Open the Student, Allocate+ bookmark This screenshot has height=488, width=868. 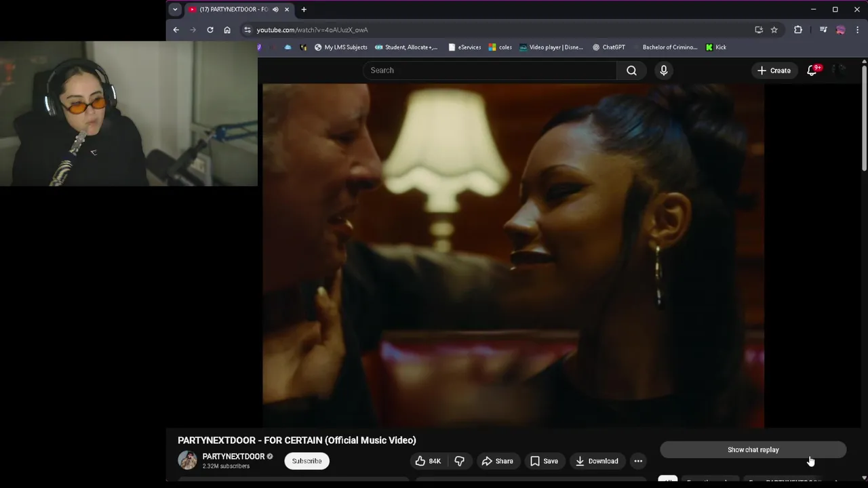click(406, 47)
